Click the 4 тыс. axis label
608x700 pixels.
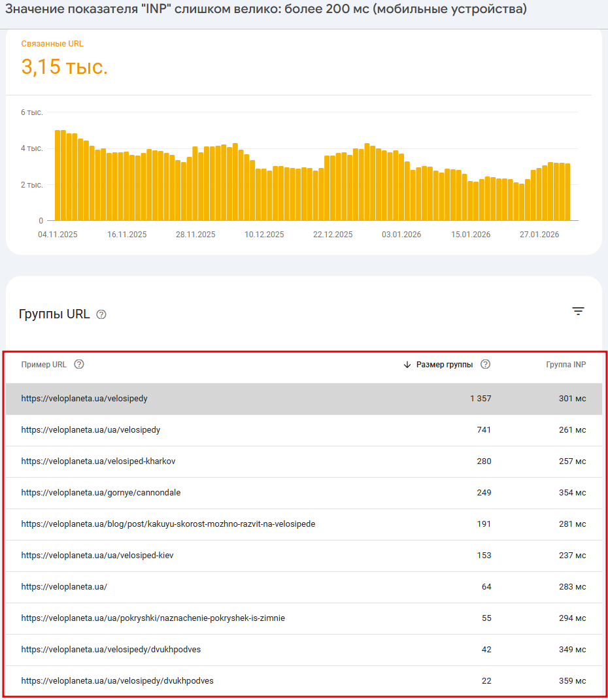[31, 148]
